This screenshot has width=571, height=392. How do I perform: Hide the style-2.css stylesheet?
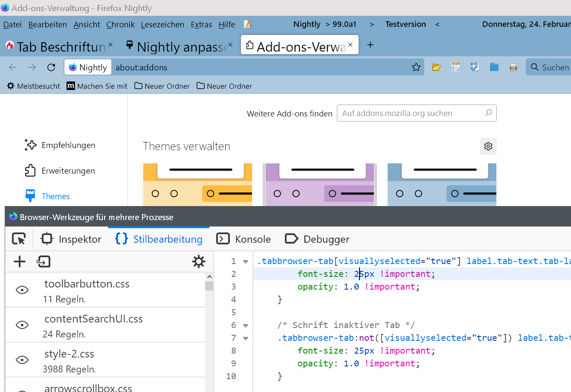click(22, 360)
